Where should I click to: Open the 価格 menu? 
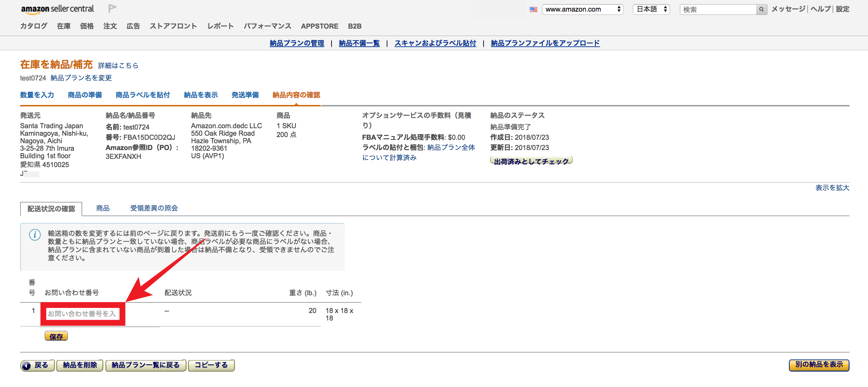click(x=87, y=26)
